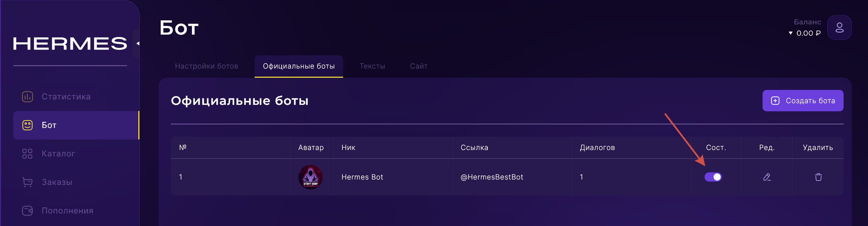Collapse the sidebar with the left chevron
Viewport: 868px width, 226px height.
(138, 43)
